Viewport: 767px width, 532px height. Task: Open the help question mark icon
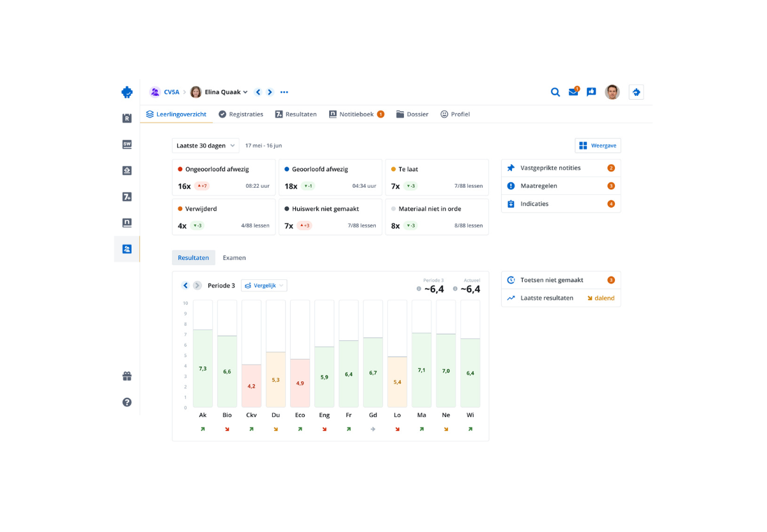tap(127, 402)
